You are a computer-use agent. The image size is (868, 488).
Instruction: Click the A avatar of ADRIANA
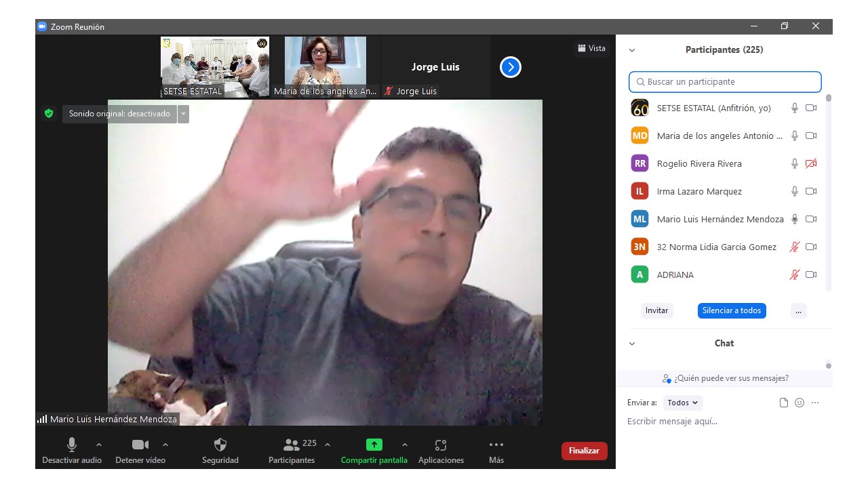point(639,274)
